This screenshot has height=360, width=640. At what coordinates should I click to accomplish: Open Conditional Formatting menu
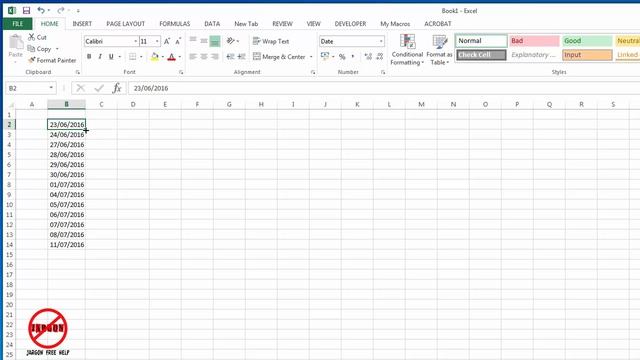[x=407, y=50]
